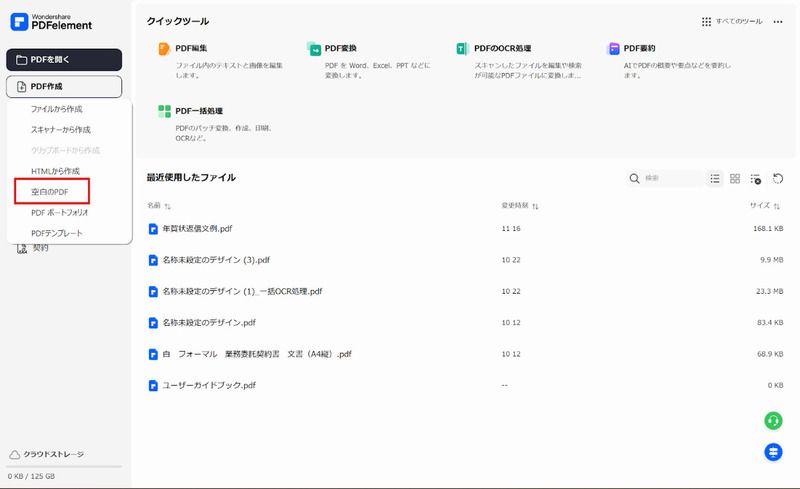Choose ファイルから作成 in the menu
The image size is (800, 489).
(x=56, y=108)
